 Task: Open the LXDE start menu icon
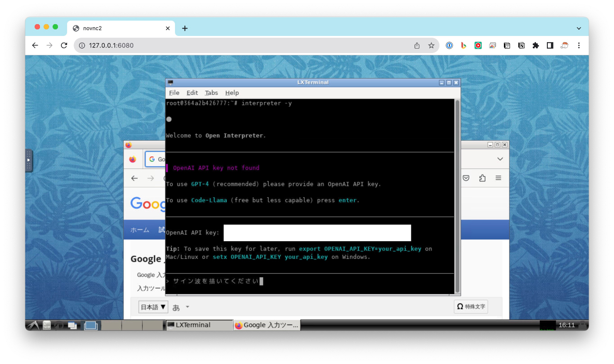(x=33, y=325)
